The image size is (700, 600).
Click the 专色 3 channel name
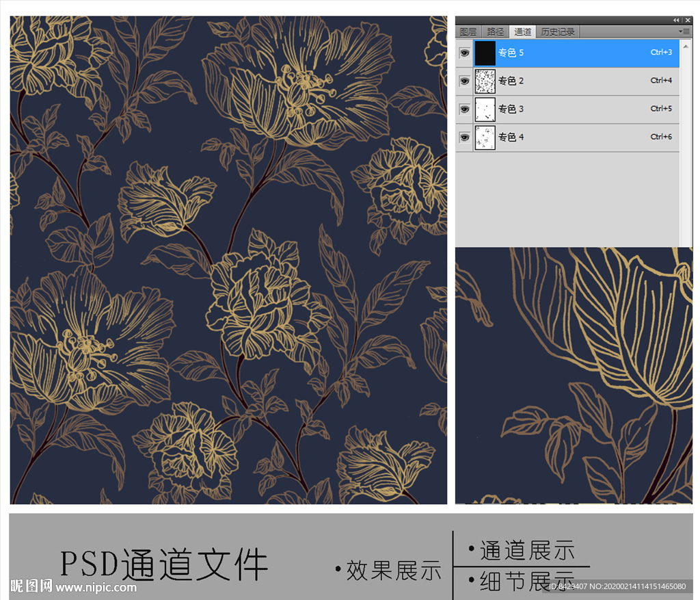[x=511, y=109]
